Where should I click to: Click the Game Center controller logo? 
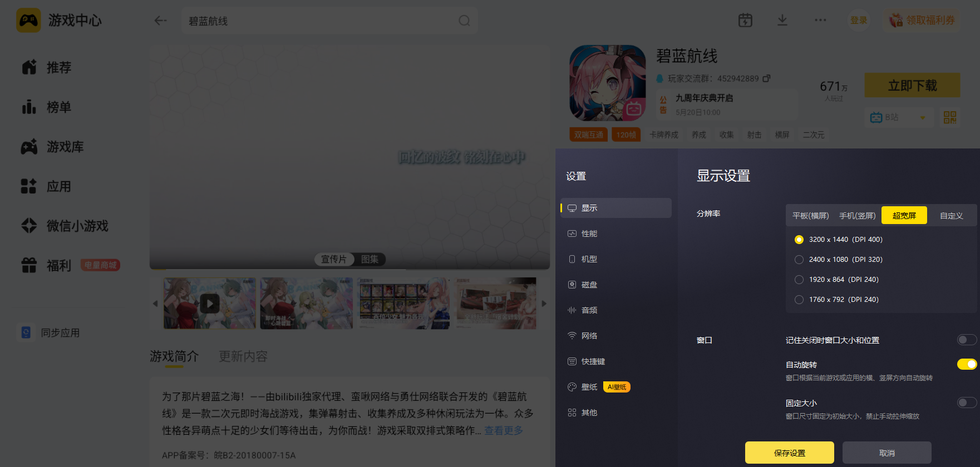[28, 21]
